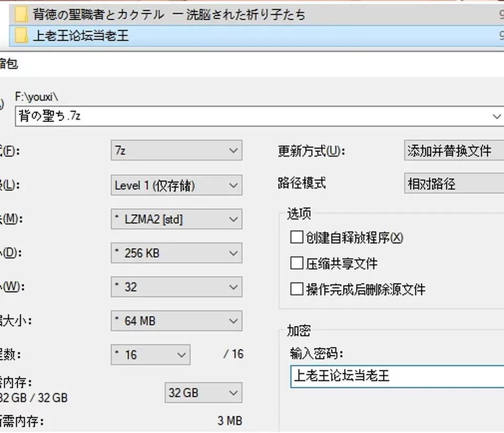Click the / 16 thread count text

tap(234, 354)
